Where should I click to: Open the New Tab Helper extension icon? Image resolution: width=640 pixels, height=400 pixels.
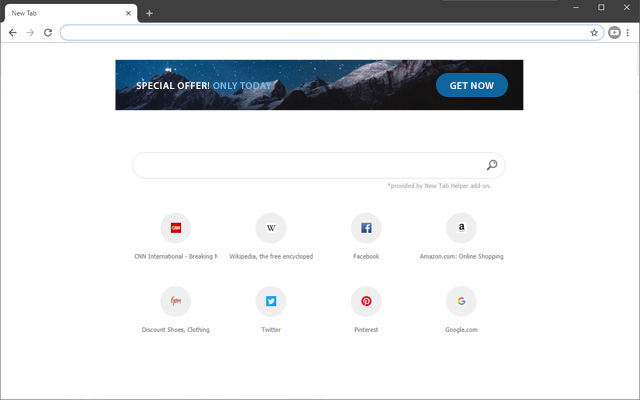pos(614,33)
